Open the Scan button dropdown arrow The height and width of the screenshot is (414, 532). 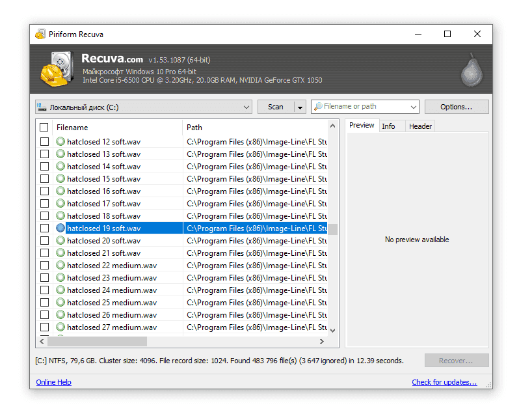click(x=300, y=107)
